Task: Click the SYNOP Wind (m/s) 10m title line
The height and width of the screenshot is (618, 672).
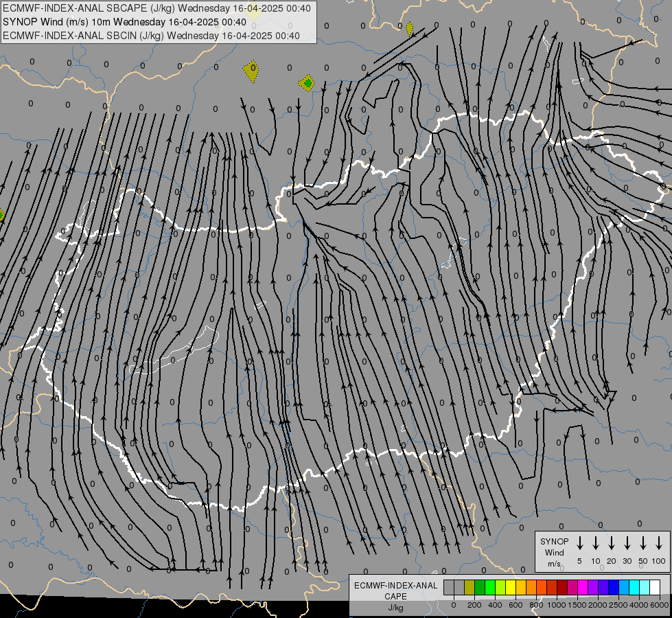Action: pyautogui.click(x=124, y=22)
